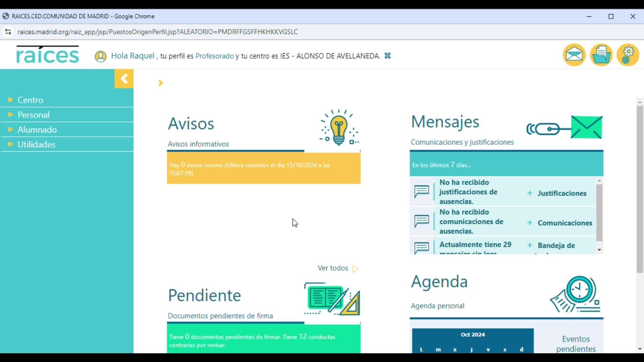Click the raices logo
644x362 pixels.
point(48,55)
